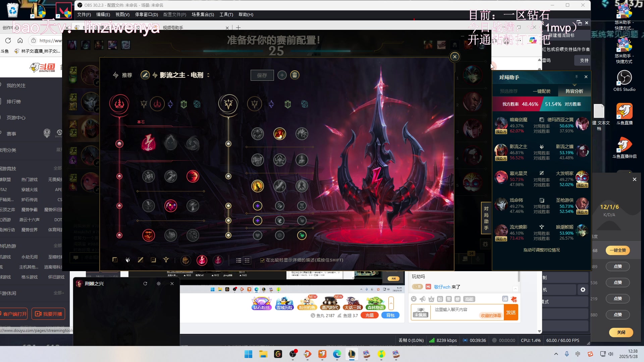Click the 客户端打开 button
Viewport: 644px width, 362px height.
tap(14, 314)
